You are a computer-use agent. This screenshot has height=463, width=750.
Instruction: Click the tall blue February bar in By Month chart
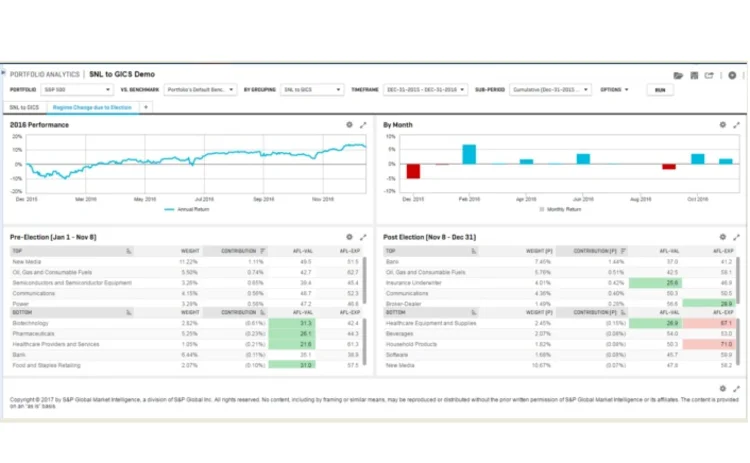[469, 154]
